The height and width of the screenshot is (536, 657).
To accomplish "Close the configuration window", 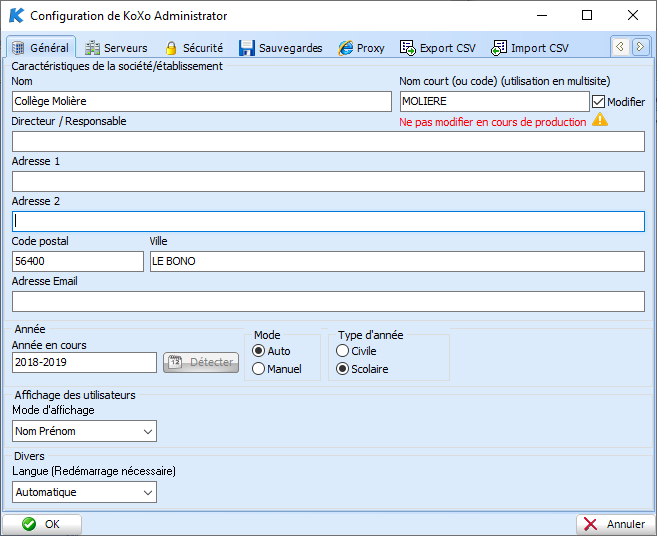I will point(633,16).
